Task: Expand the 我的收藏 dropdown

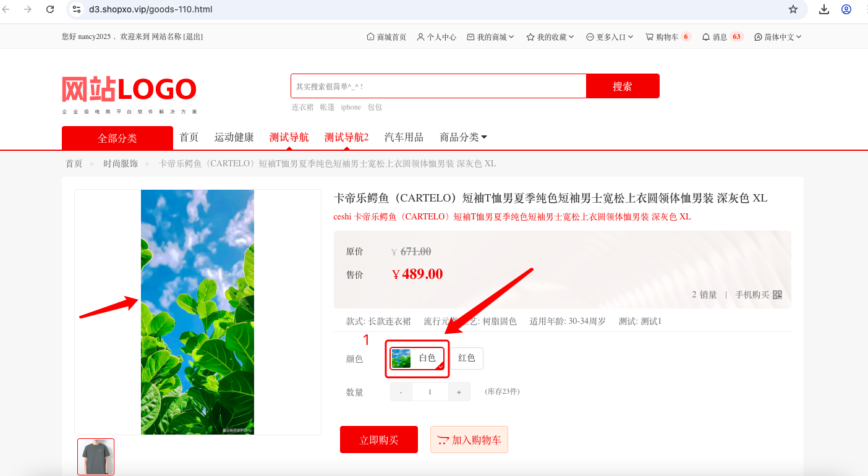Action: (550, 37)
